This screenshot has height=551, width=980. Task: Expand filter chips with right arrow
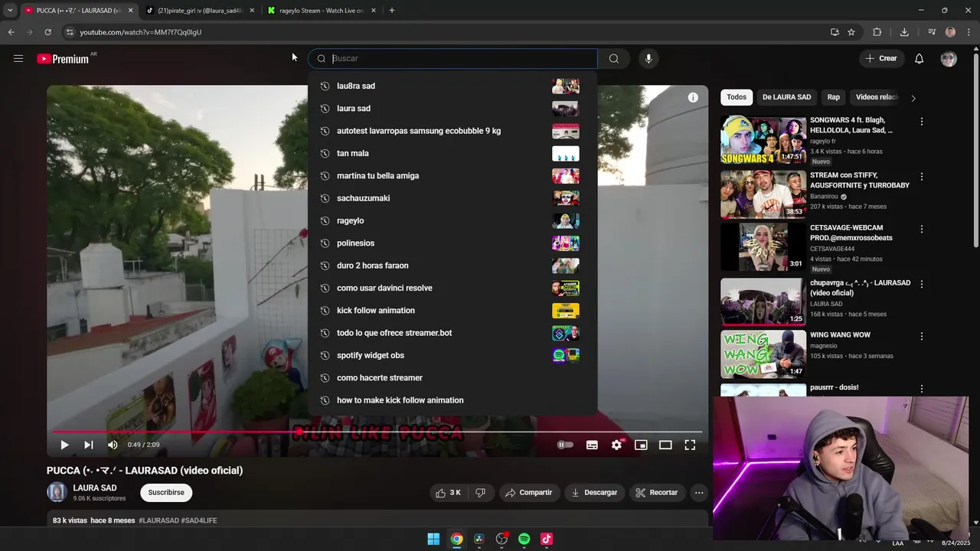(913, 98)
